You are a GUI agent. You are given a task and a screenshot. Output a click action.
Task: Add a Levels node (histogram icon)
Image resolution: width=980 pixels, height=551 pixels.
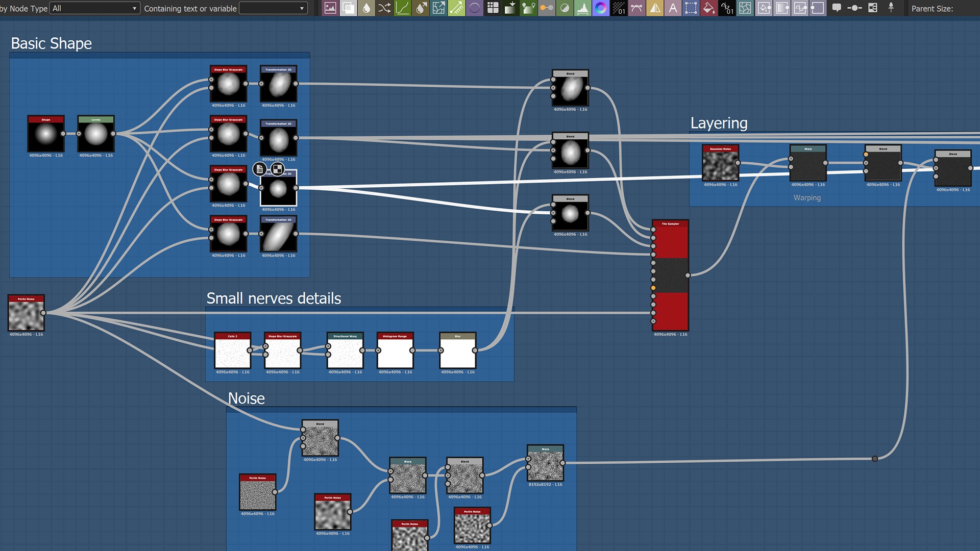[x=582, y=8]
